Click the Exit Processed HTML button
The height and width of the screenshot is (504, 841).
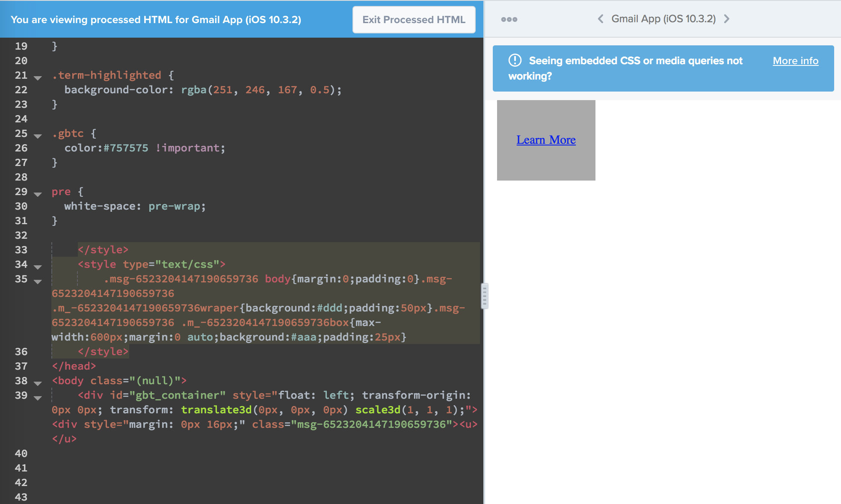[x=414, y=20]
